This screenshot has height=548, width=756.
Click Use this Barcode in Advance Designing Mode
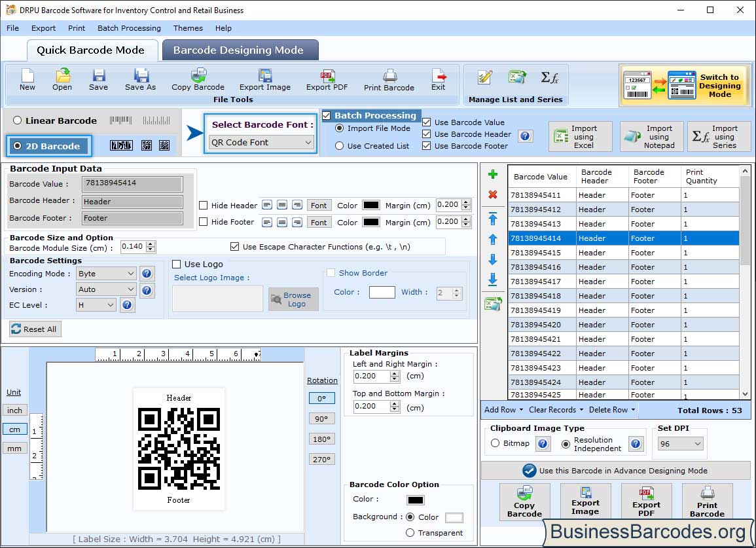click(616, 470)
